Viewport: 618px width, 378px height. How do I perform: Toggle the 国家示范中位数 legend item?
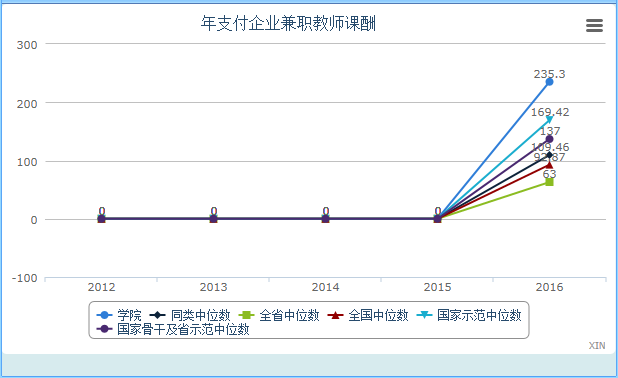pos(469,315)
